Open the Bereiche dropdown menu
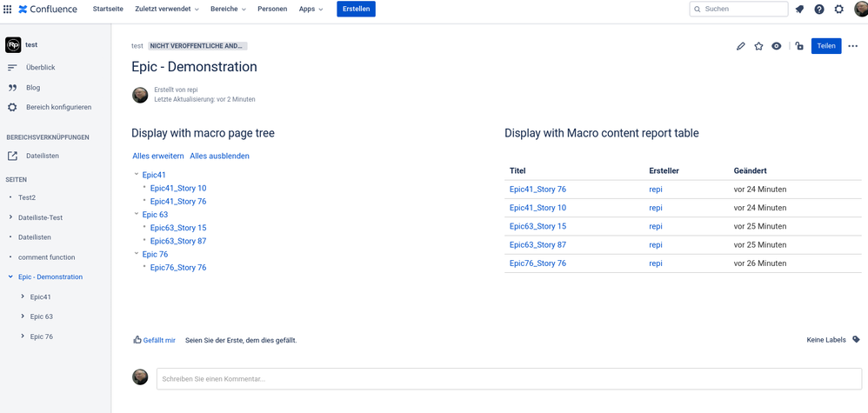This screenshot has width=868, height=413. tap(228, 9)
